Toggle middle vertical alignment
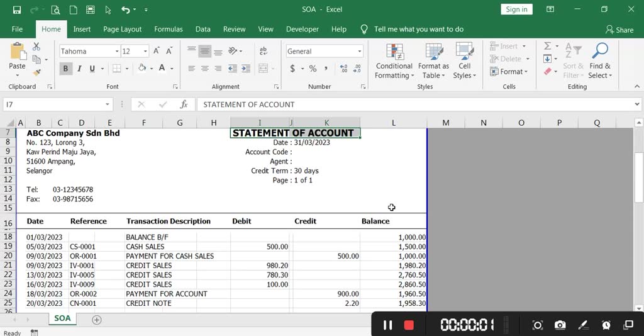The width and height of the screenshot is (644, 336). coord(204,51)
